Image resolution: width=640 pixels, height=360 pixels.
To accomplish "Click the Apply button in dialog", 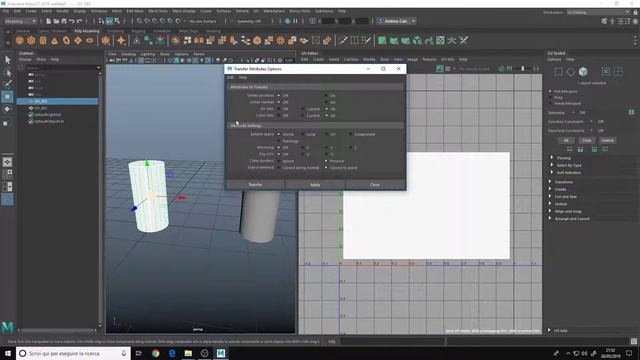I will [x=315, y=185].
